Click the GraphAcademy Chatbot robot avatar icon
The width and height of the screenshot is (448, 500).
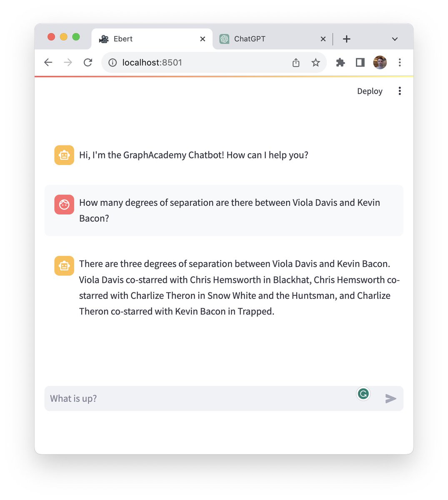(64, 155)
